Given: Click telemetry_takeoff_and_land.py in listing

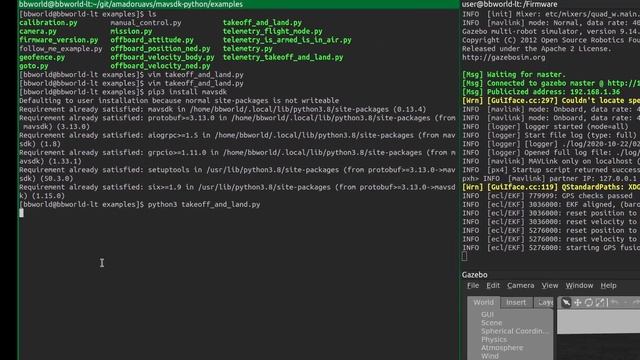Looking at the screenshot, I should point(283,58).
